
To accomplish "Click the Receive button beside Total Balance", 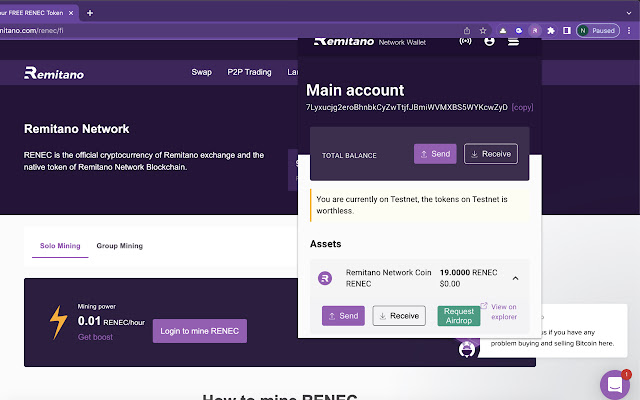I will (491, 154).
